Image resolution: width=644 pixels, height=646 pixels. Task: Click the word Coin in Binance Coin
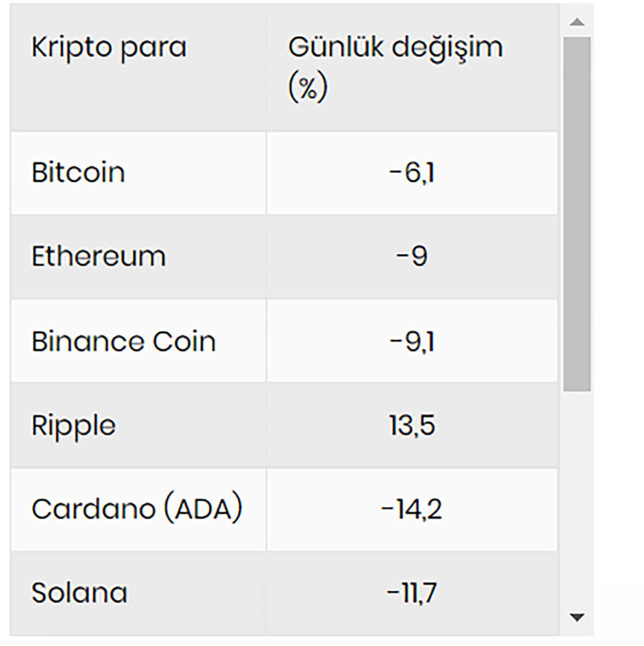point(184,341)
